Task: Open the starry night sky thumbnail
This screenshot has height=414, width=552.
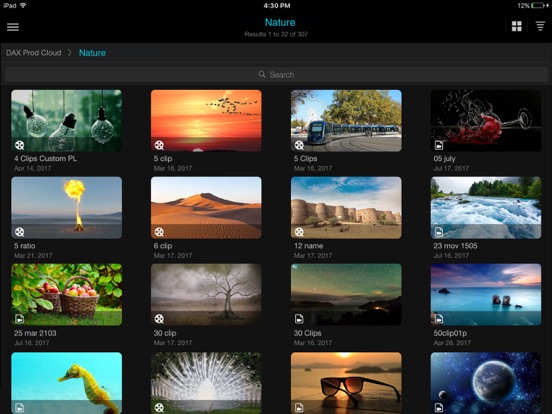Action: [x=346, y=295]
